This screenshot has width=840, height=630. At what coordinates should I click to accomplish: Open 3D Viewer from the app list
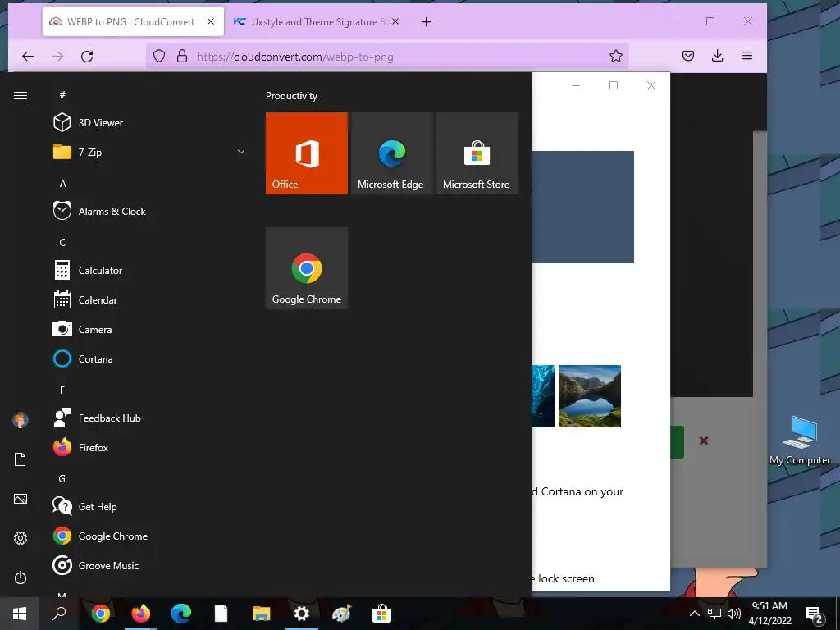point(101,123)
